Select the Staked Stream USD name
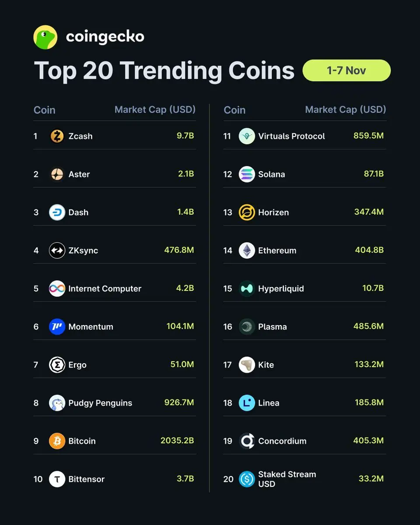Image resolution: width=420 pixels, height=525 pixels. (287, 479)
